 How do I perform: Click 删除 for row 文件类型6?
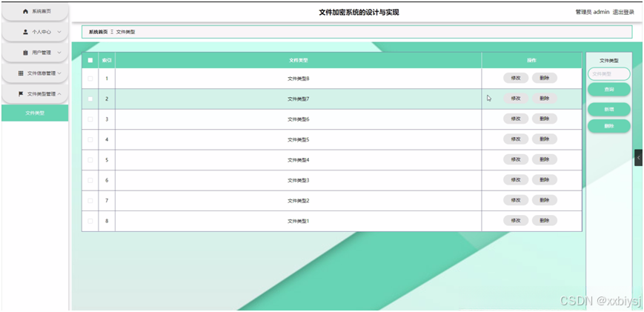(x=545, y=119)
